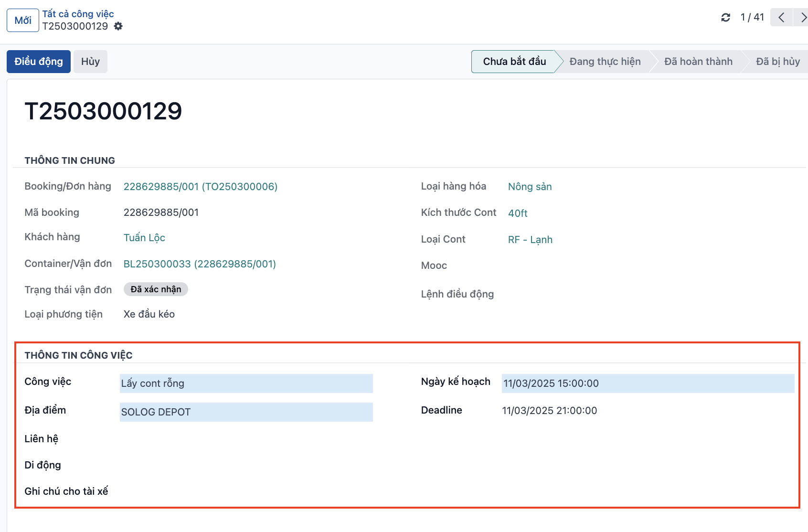
Task: Click the Mã booking label
Action: (52, 213)
